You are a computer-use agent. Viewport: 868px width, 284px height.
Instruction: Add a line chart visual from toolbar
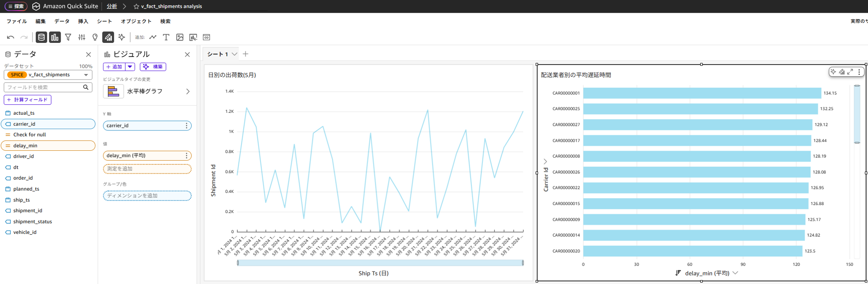[x=153, y=37]
